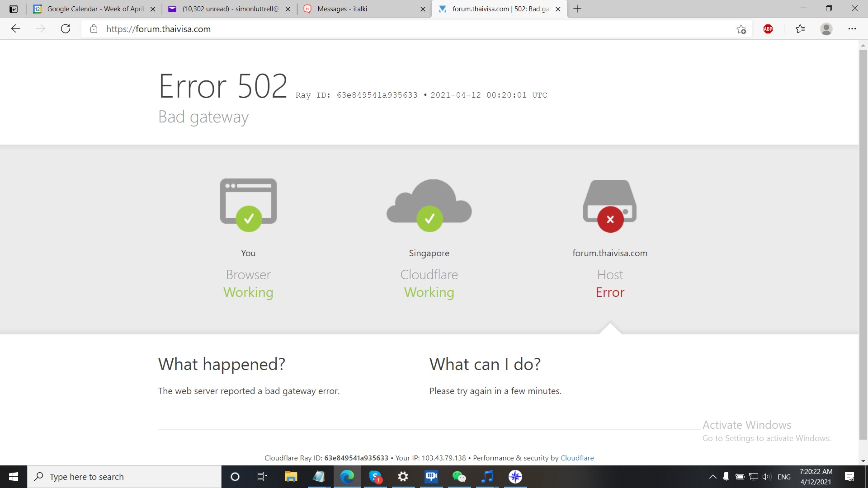Open Skype from the taskbar
Image resolution: width=868 pixels, height=488 pixels.
tap(375, 477)
